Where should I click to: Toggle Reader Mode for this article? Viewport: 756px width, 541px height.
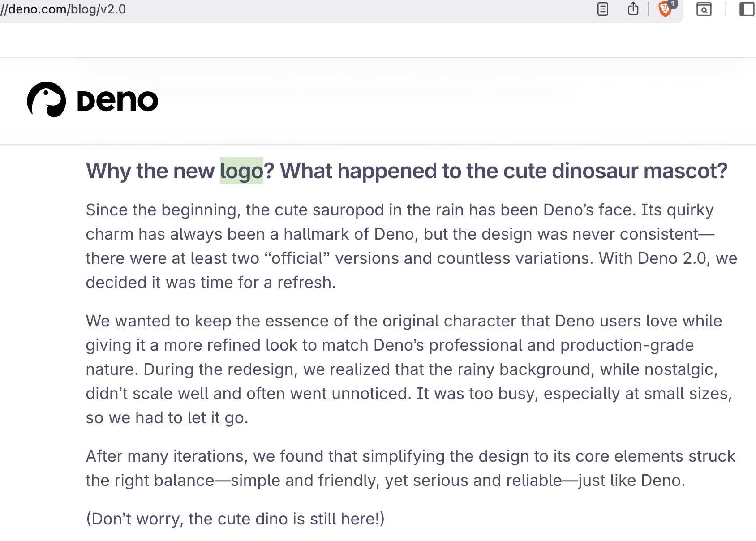[602, 9]
